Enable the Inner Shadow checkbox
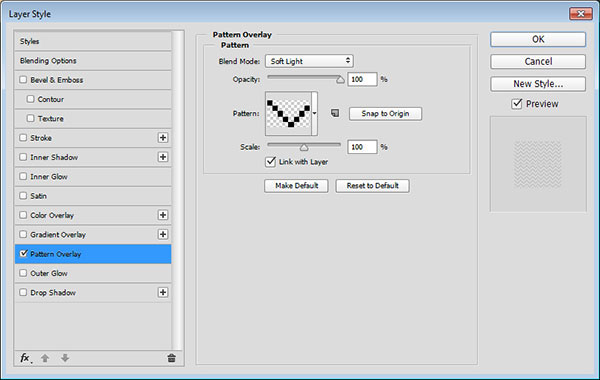 tap(23, 157)
